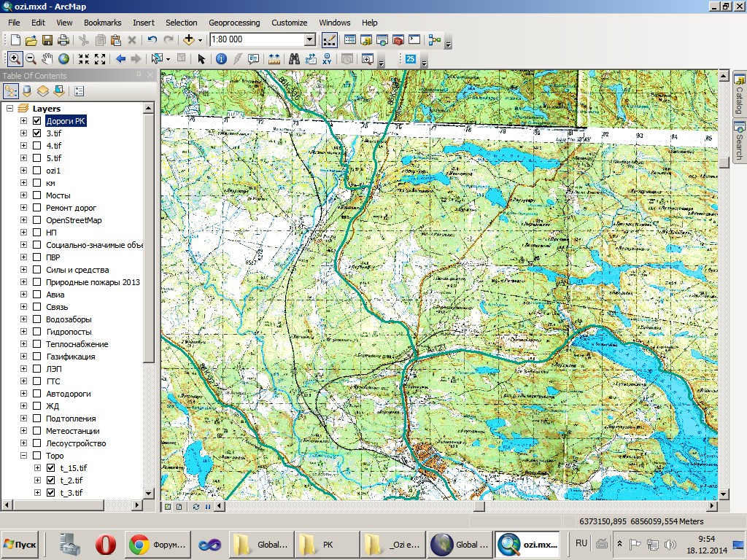Image resolution: width=747 pixels, height=560 pixels.
Task: Open the Find binoculars tool
Action: 295,59
